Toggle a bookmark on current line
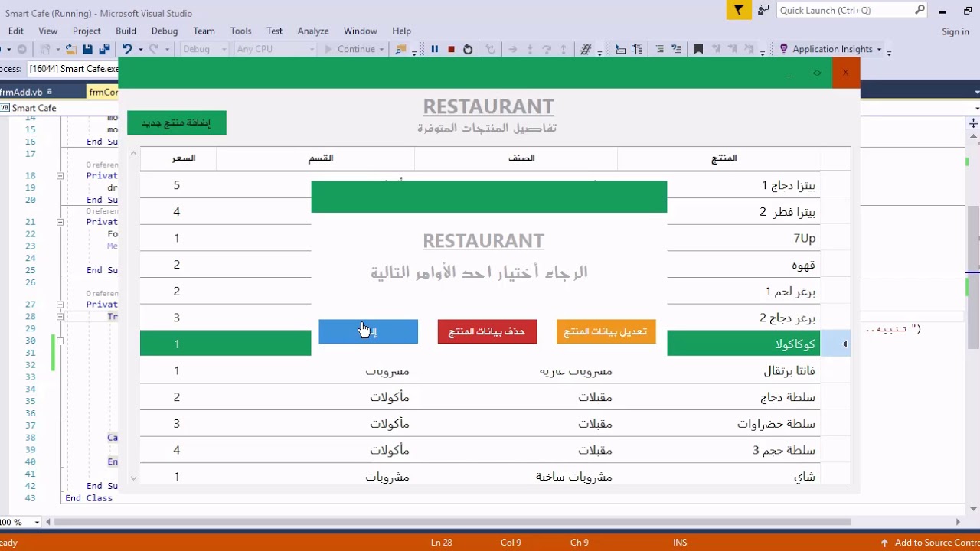Screen dimensions: 980x551 (698, 49)
